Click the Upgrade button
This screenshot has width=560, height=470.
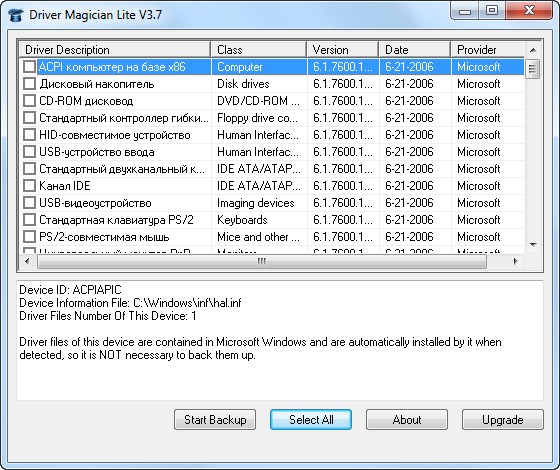(x=503, y=420)
